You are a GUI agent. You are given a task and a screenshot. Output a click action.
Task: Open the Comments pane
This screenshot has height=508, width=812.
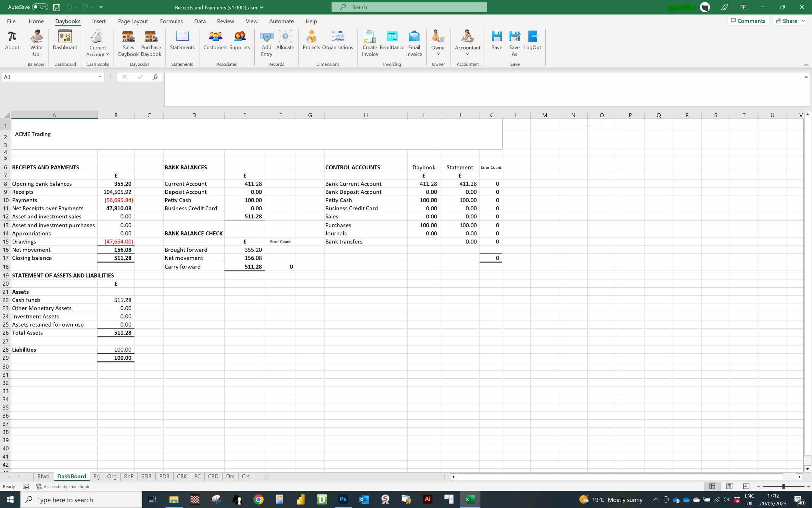[749, 20]
